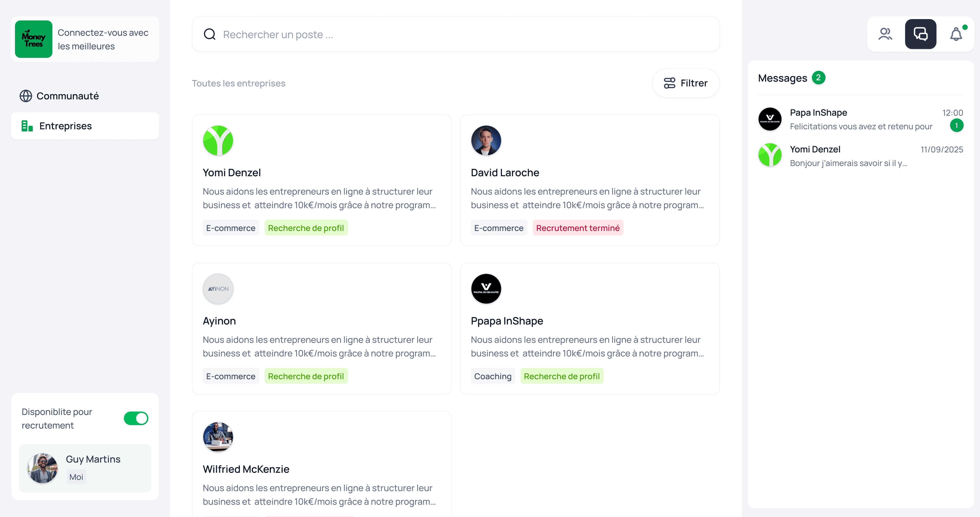Click the Ayinon company logo
This screenshot has width=980, height=517.
218,289
